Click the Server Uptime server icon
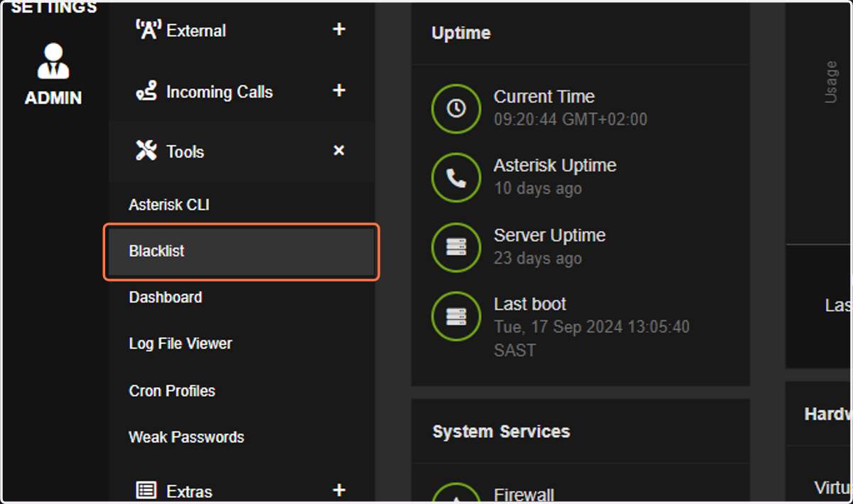The width and height of the screenshot is (853, 504). tap(456, 247)
